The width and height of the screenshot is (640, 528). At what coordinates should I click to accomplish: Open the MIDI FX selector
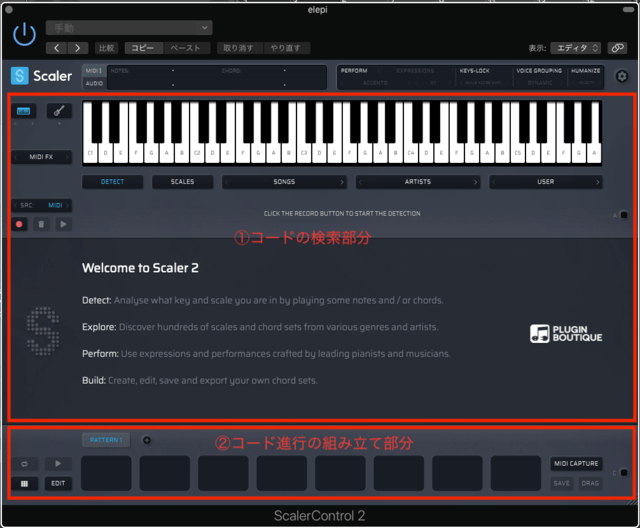[x=41, y=157]
